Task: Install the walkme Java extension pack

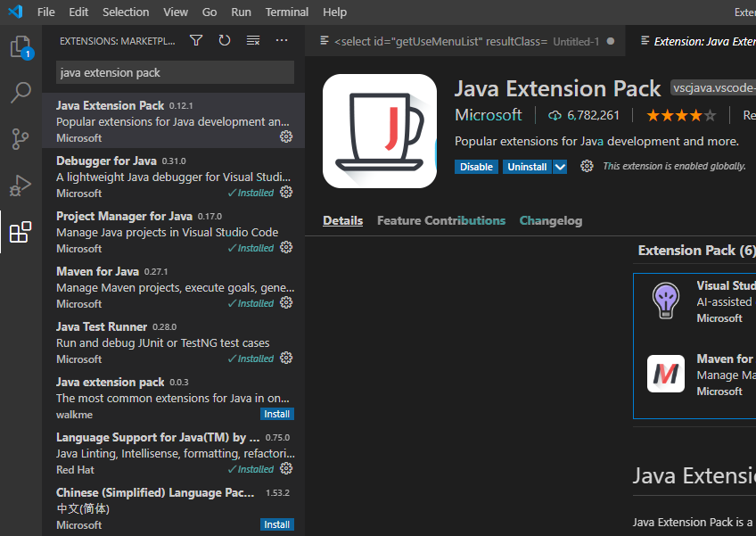Action: pos(276,414)
